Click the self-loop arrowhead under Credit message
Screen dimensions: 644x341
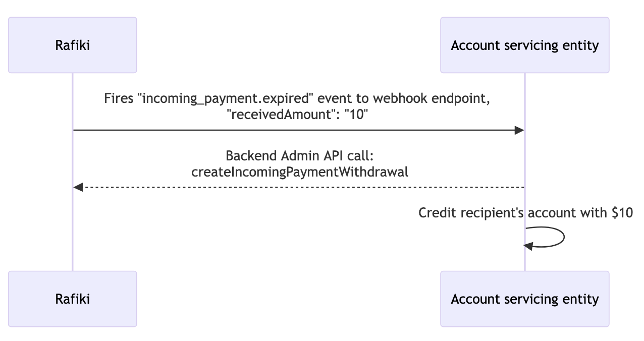[528, 246]
